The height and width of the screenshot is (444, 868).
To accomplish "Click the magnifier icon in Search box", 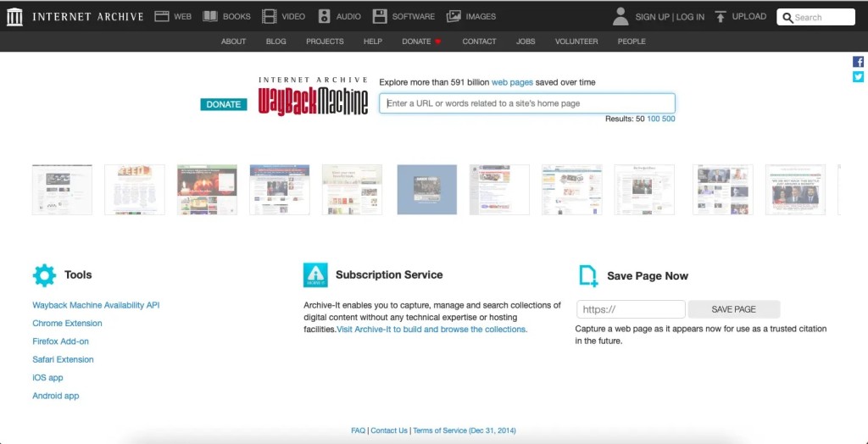I will pyautogui.click(x=787, y=17).
